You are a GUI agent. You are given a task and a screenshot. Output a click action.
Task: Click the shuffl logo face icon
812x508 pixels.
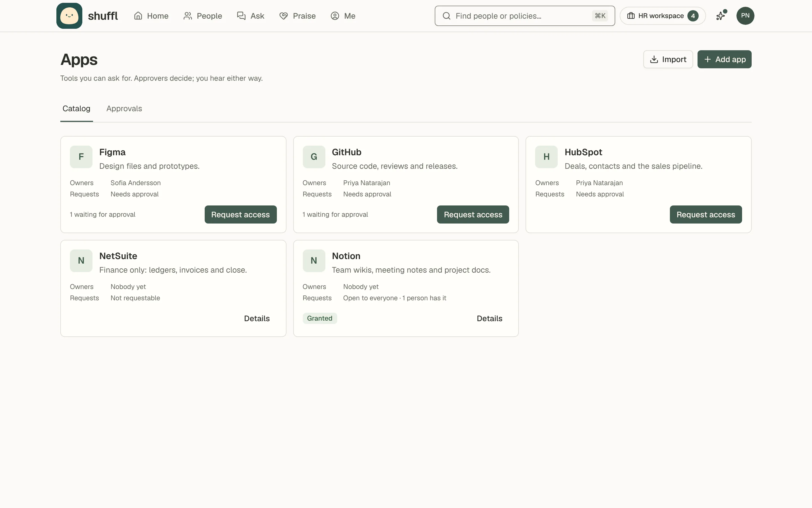[69, 16]
